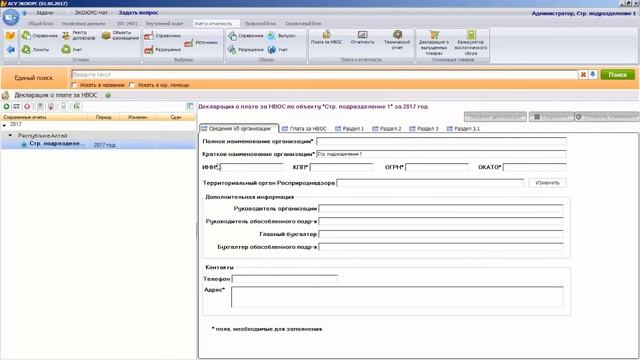The image size is (640, 360).
Task: Switch to Правовой блок ribbon tab
Action: [260, 24]
